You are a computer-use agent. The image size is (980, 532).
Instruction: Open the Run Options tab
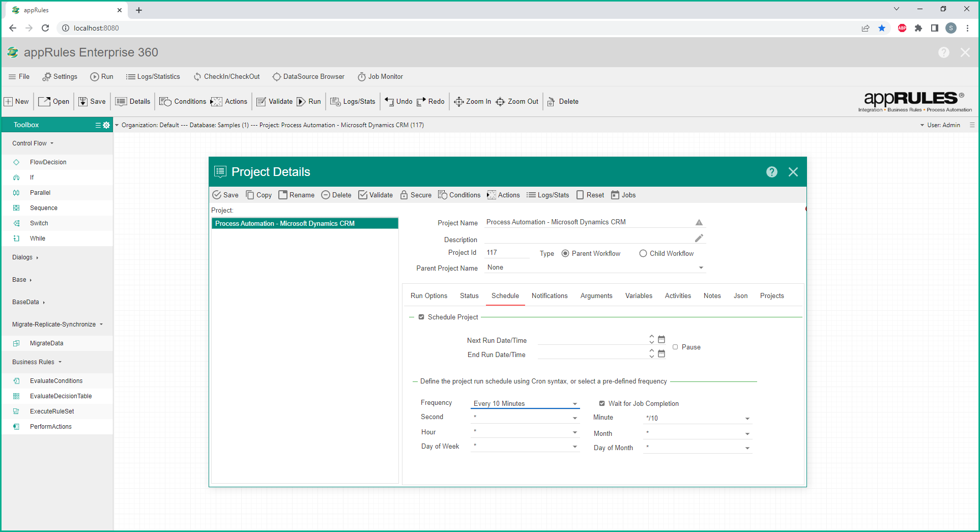click(x=429, y=296)
